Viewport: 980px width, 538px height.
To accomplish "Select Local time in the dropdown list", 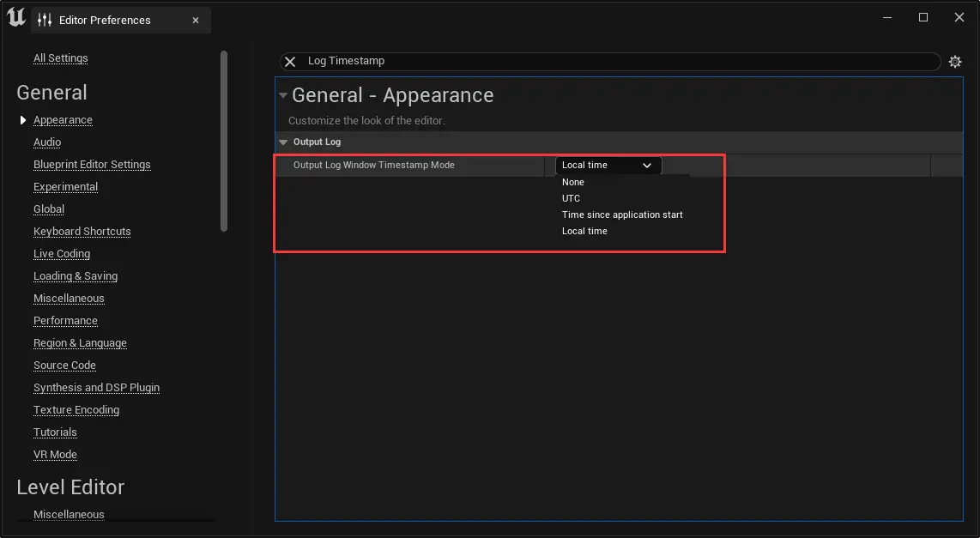I will [584, 231].
